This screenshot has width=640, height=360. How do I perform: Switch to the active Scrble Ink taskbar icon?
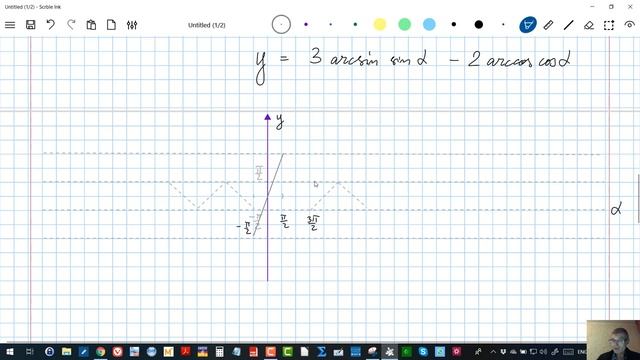tap(389, 351)
